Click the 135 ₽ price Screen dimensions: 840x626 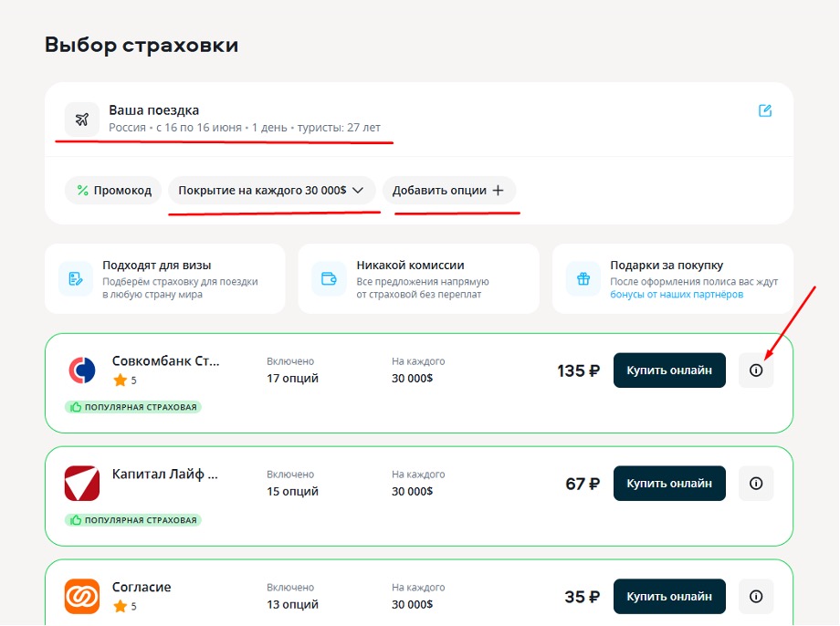(578, 370)
